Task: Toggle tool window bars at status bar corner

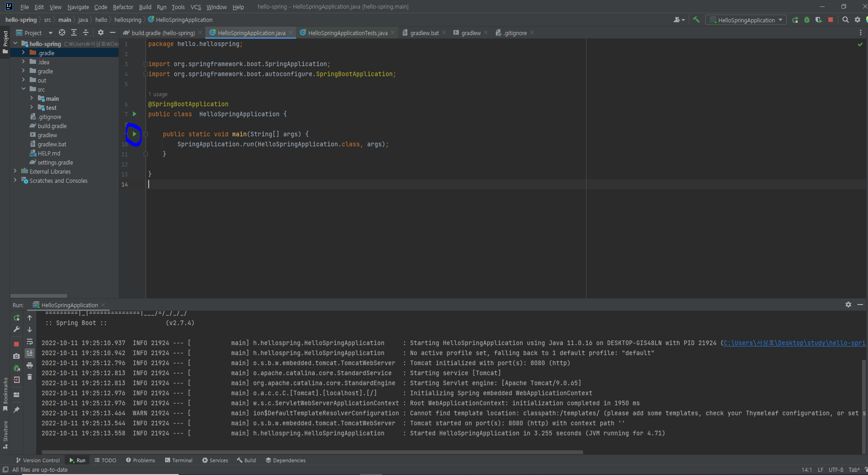Action: (x=5, y=470)
